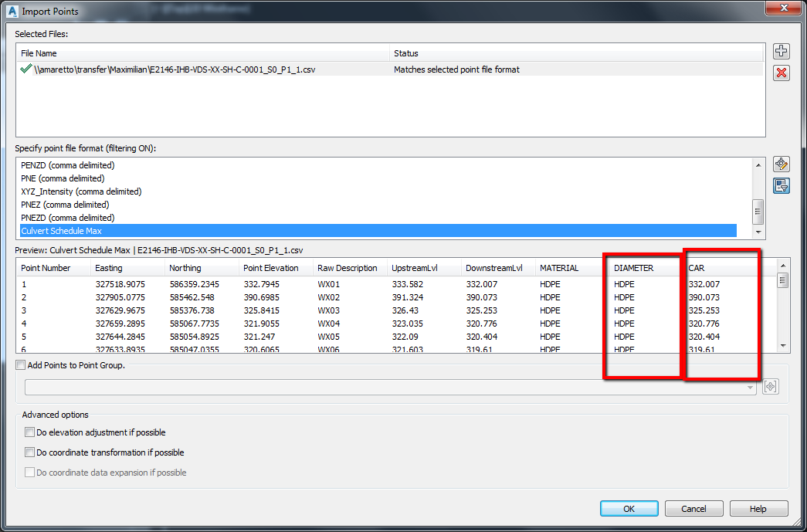
Task: Click the File Name column header
Action: (203, 53)
